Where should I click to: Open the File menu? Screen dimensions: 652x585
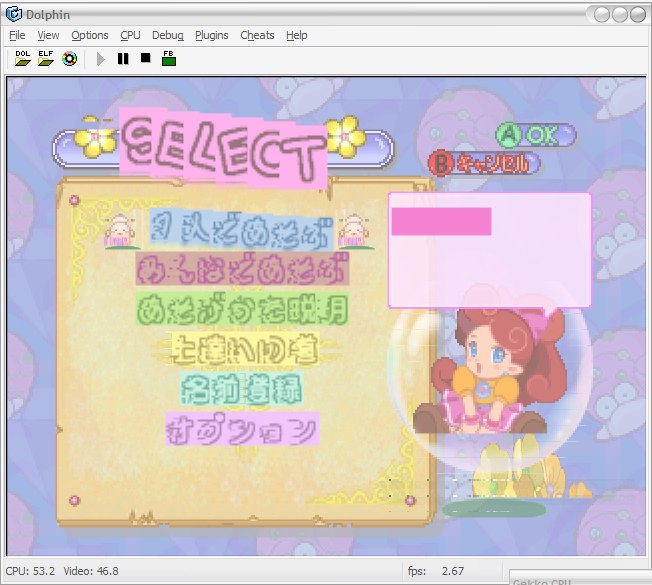tap(17, 35)
